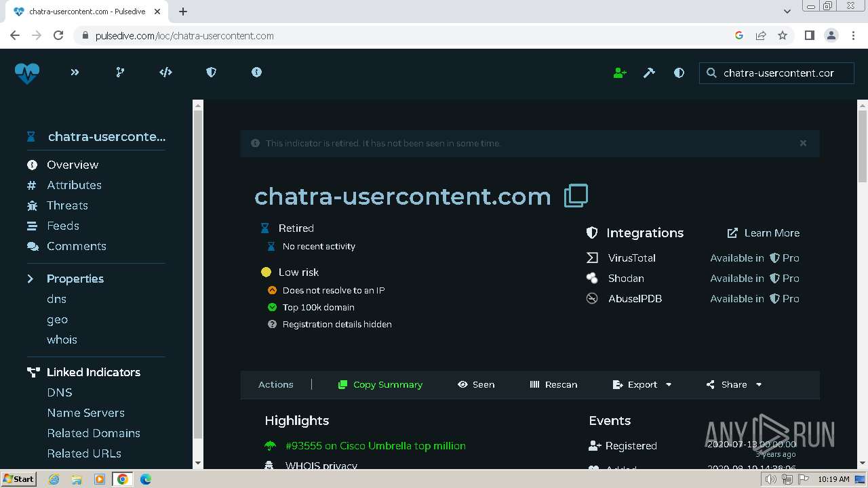Viewport: 868px width, 488px height.
Task: Open File Explorer from taskbar
Action: click(77, 479)
